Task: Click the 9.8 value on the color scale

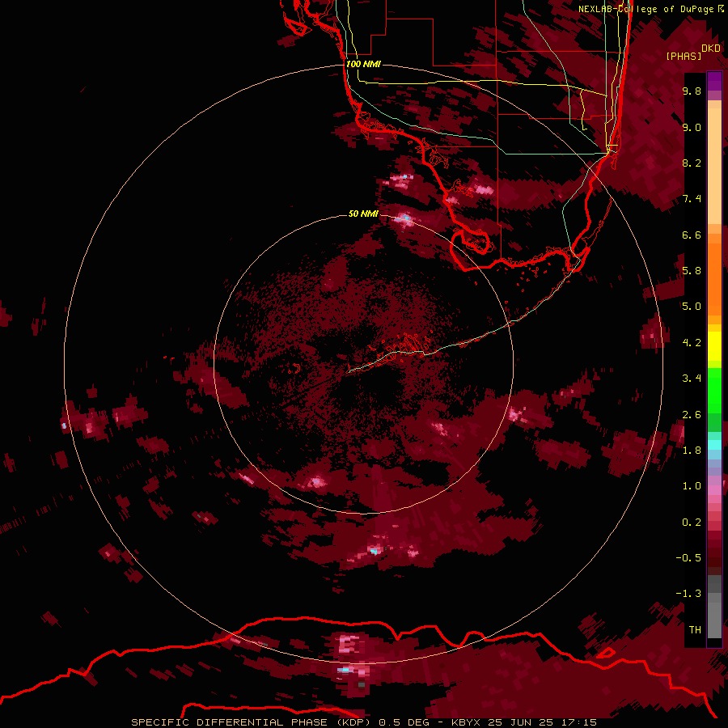Action: coord(692,91)
